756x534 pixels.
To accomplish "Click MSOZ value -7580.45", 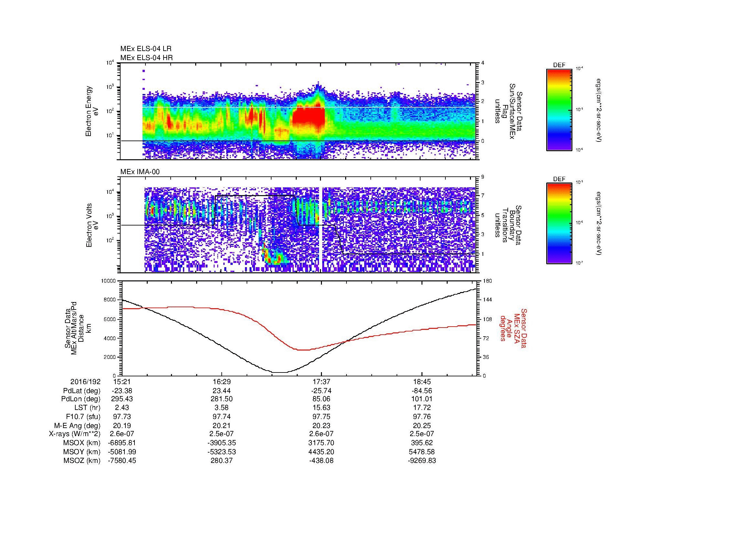I will coord(122,461).
